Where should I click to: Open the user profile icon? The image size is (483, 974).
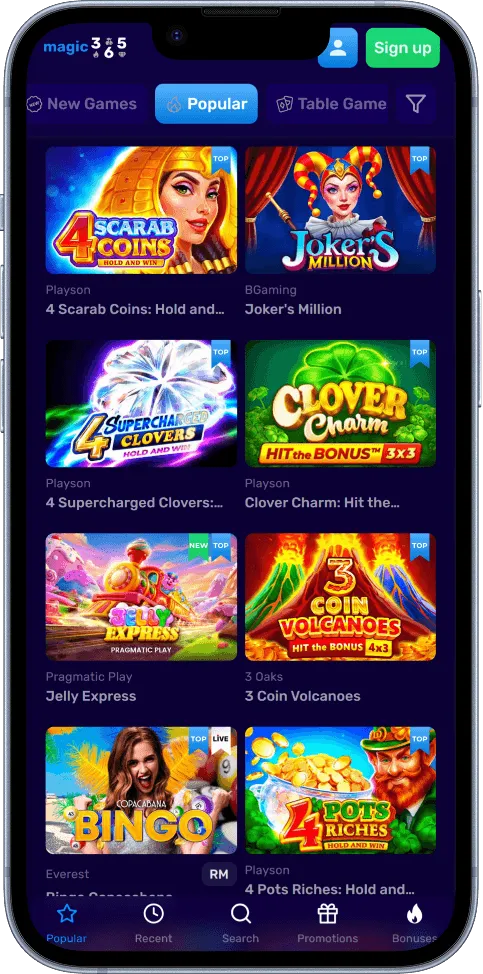(338, 48)
